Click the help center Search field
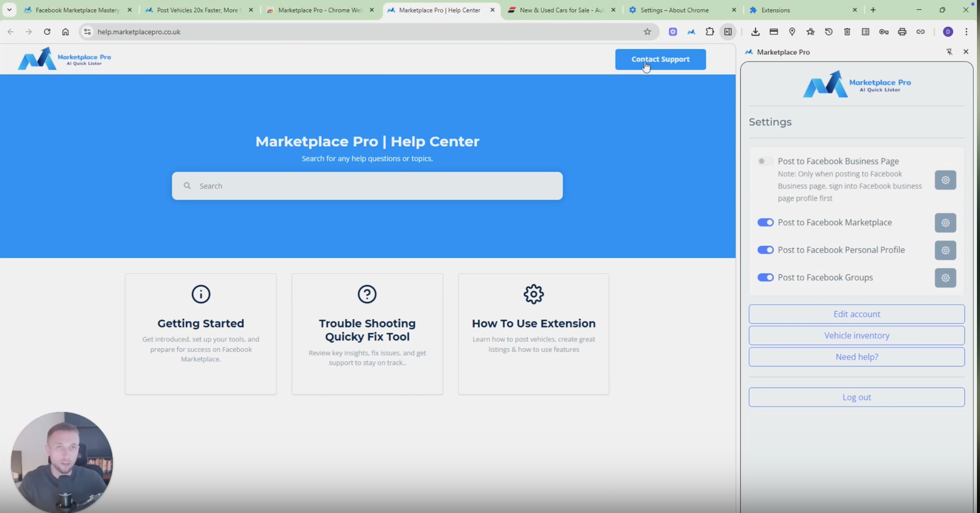 (367, 186)
